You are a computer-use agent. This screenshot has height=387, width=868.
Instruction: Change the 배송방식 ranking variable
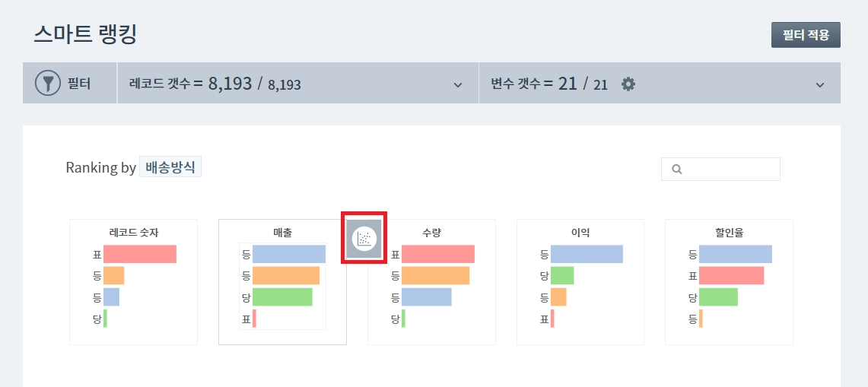point(170,167)
